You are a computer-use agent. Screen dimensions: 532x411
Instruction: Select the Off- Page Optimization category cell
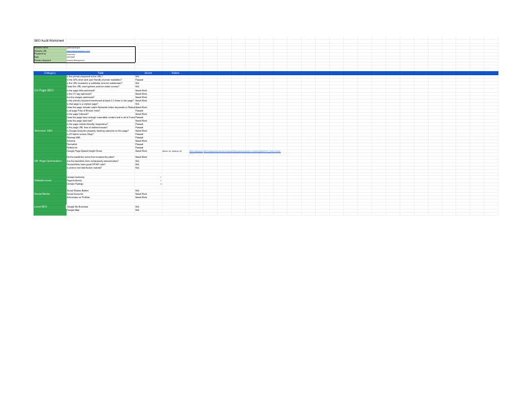[x=50, y=161]
